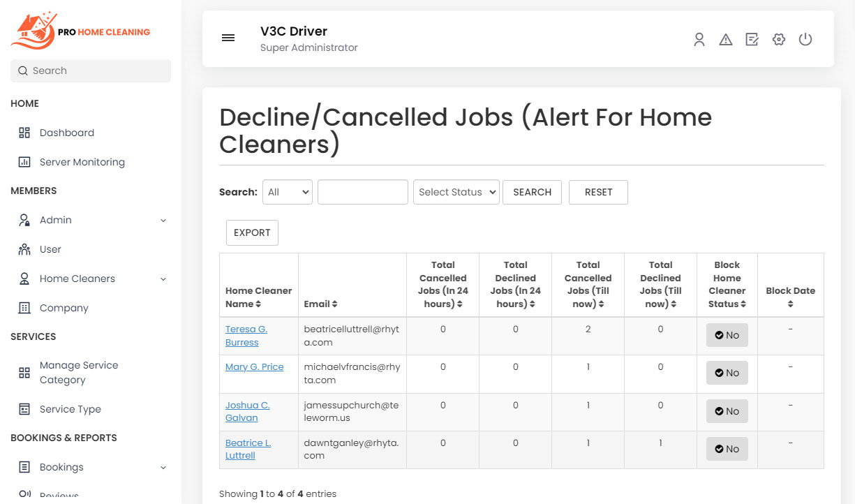Select the Dashboard icon in the sidebar
855x504 pixels.
click(x=24, y=132)
